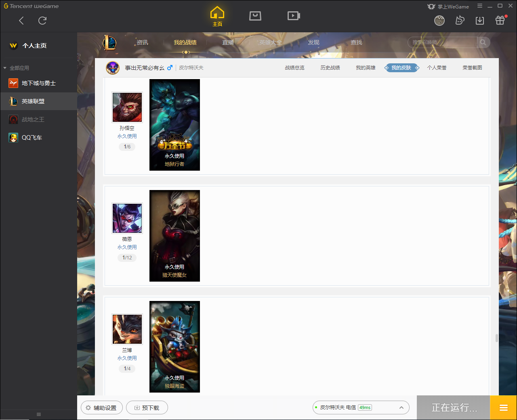Open 辅助设置 assist settings
Screen dimensions: 517x420
coord(101,407)
